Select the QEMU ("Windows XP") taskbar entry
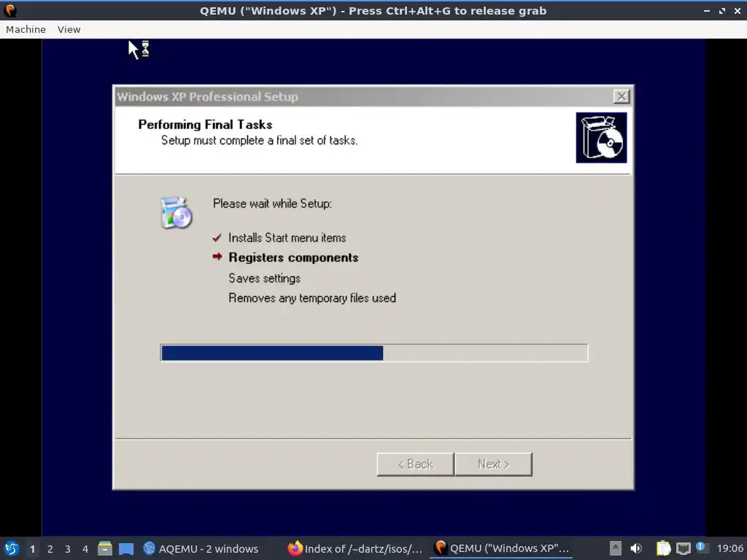The width and height of the screenshot is (747, 560). [501, 548]
